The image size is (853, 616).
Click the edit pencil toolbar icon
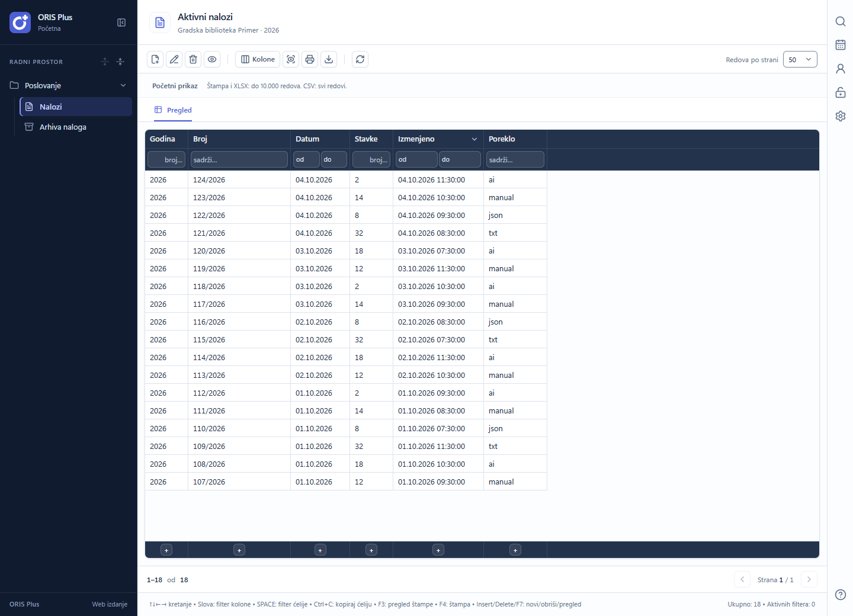(174, 59)
